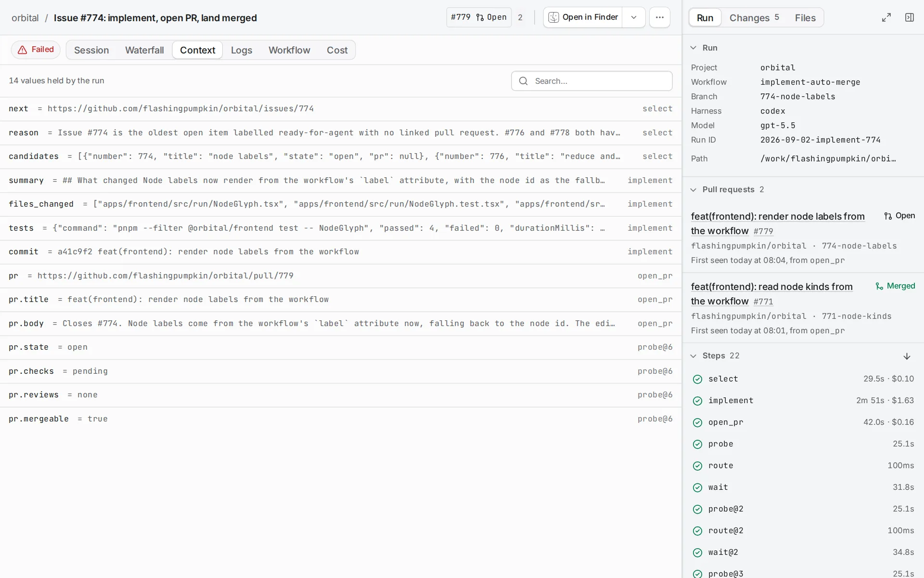Click the expand panel arrows icon
924x578 pixels.
886,17
